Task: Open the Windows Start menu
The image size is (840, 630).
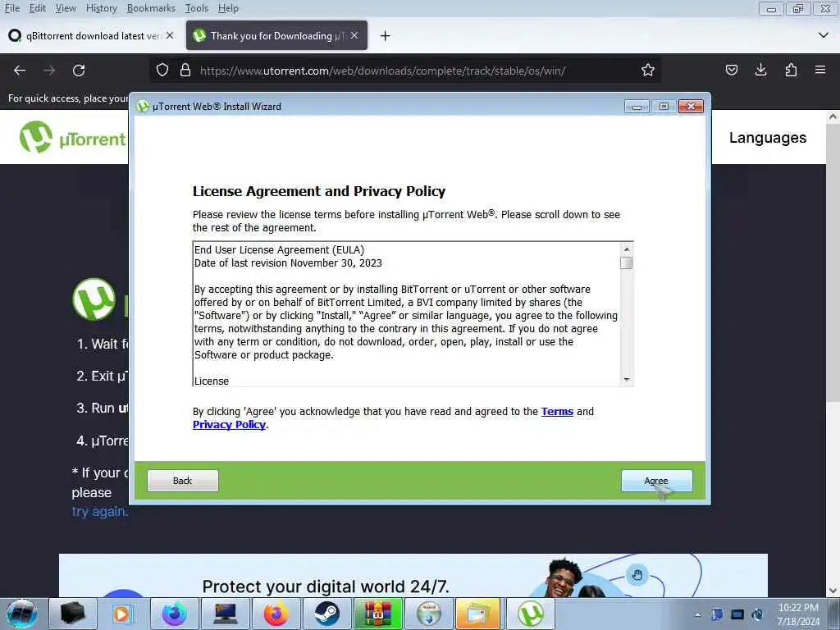Action: tap(22, 614)
